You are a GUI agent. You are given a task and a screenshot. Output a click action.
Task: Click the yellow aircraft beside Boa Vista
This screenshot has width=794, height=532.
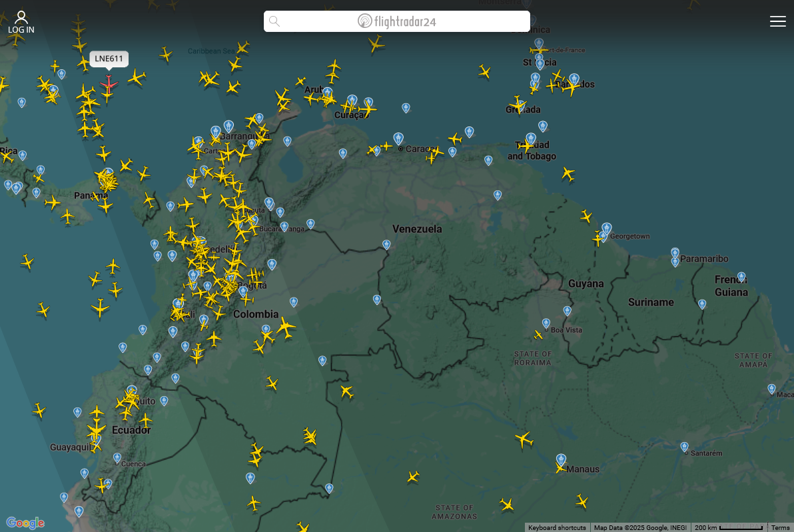(538, 334)
